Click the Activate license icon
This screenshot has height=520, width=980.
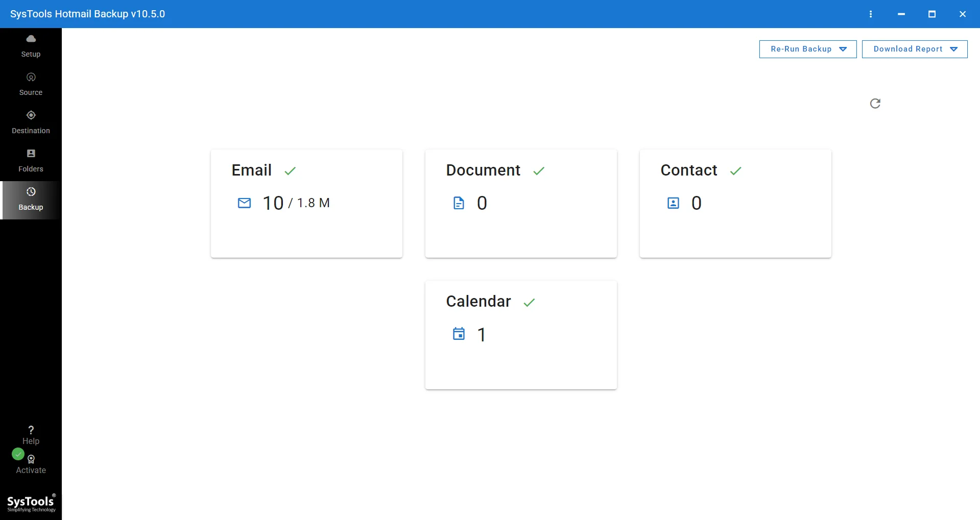tap(31, 459)
